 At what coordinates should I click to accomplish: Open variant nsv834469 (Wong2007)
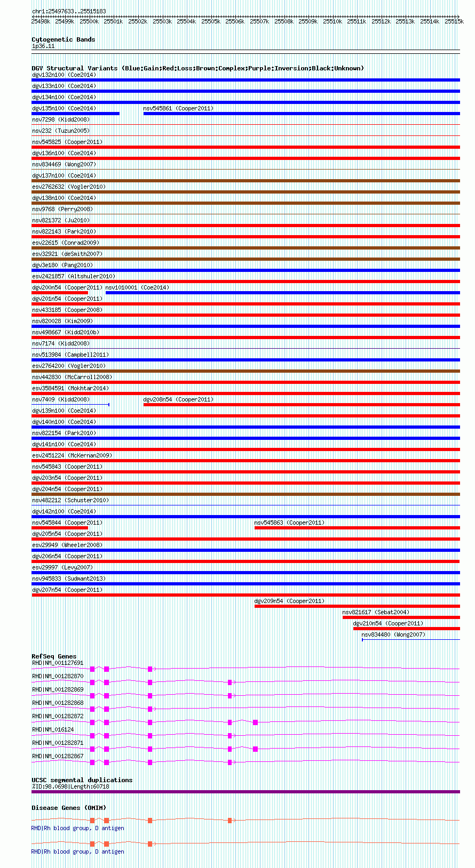pyautogui.click(x=64, y=164)
